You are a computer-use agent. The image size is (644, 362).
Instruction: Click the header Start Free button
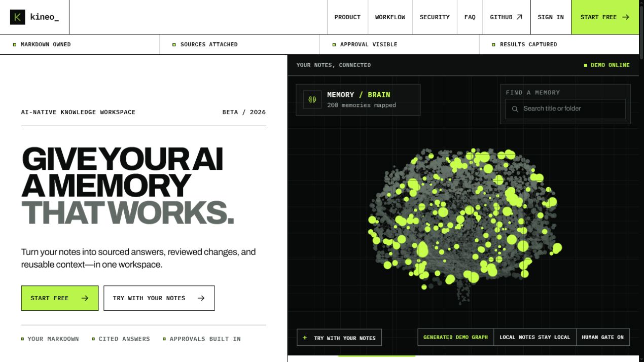pyautogui.click(x=605, y=17)
